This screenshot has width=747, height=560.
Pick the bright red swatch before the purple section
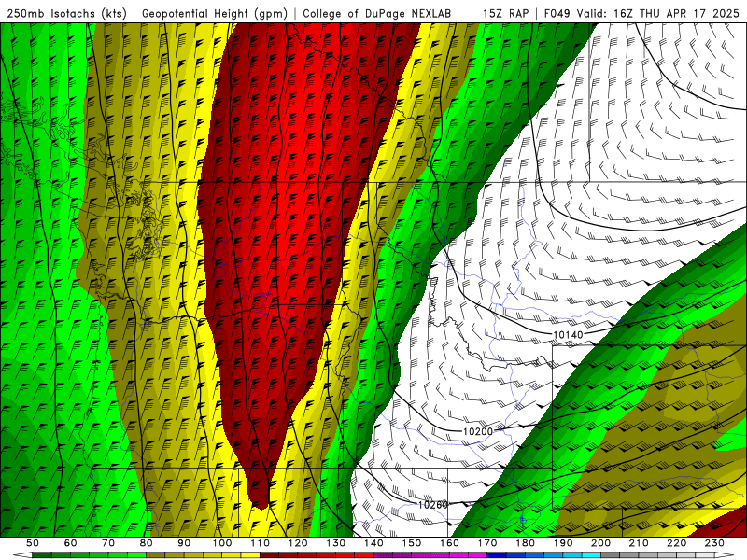click(364, 554)
